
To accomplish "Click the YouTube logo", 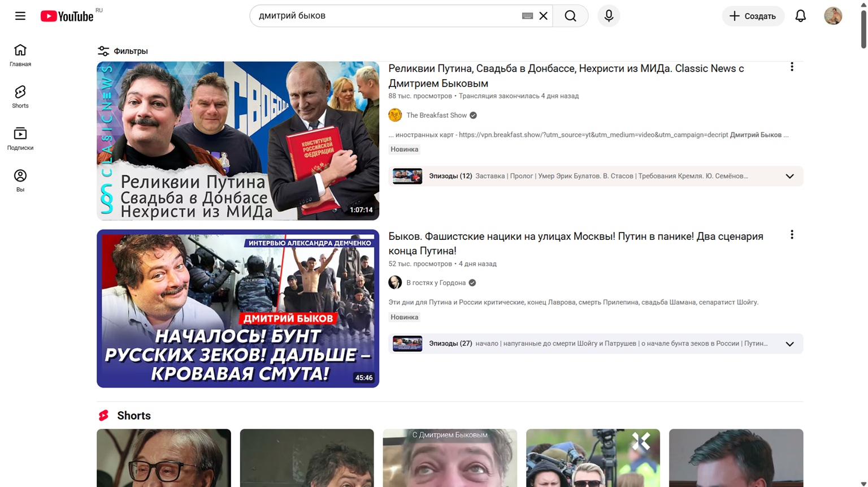I will click(67, 16).
